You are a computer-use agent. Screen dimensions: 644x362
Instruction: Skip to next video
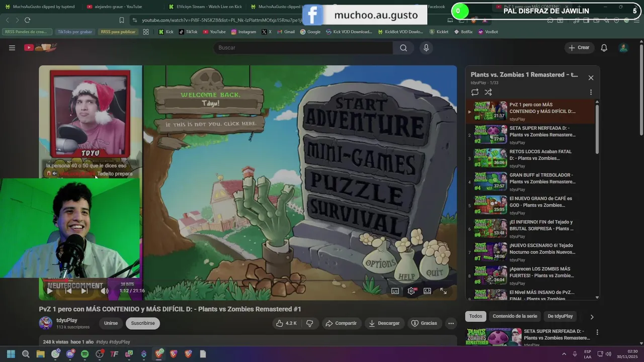pos(85,291)
